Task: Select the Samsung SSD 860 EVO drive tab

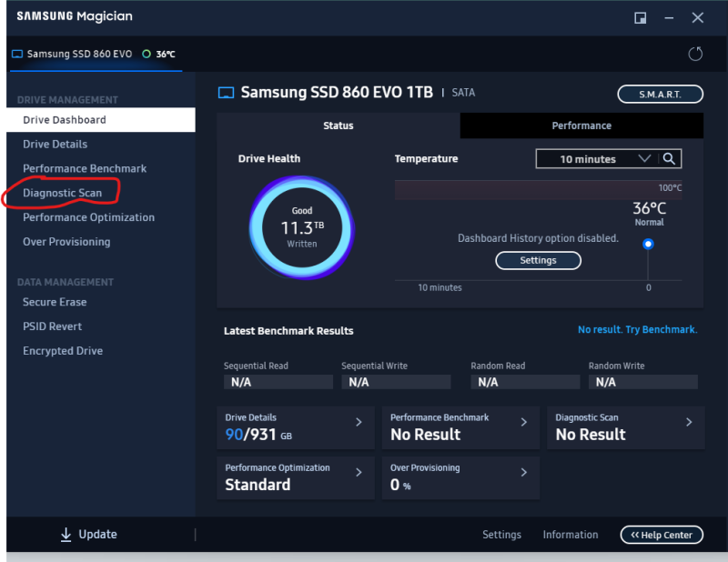Action: coord(79,54)
